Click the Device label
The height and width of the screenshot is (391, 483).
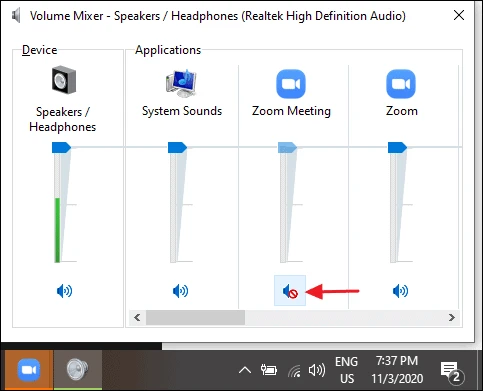pyautogui.click(x=39, y=50)
